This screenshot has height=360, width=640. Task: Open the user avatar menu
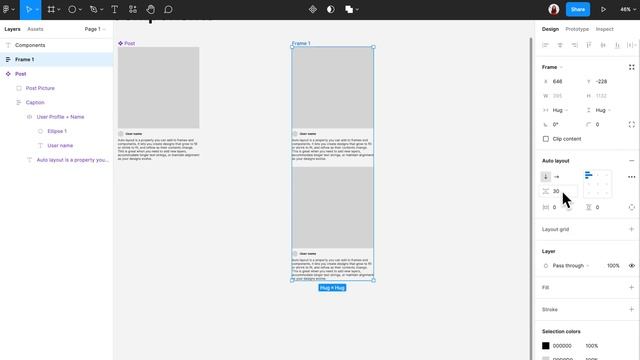click(554, 9)
